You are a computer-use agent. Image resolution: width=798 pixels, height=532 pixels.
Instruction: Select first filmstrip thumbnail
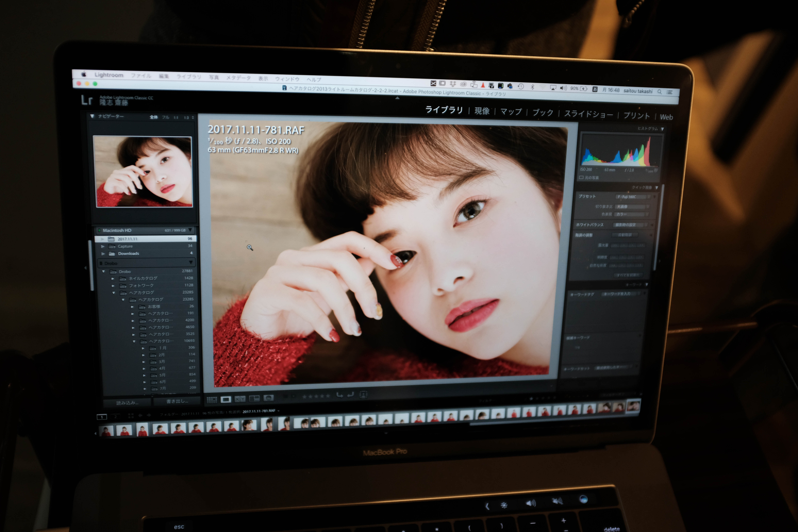tap(106, 431)
